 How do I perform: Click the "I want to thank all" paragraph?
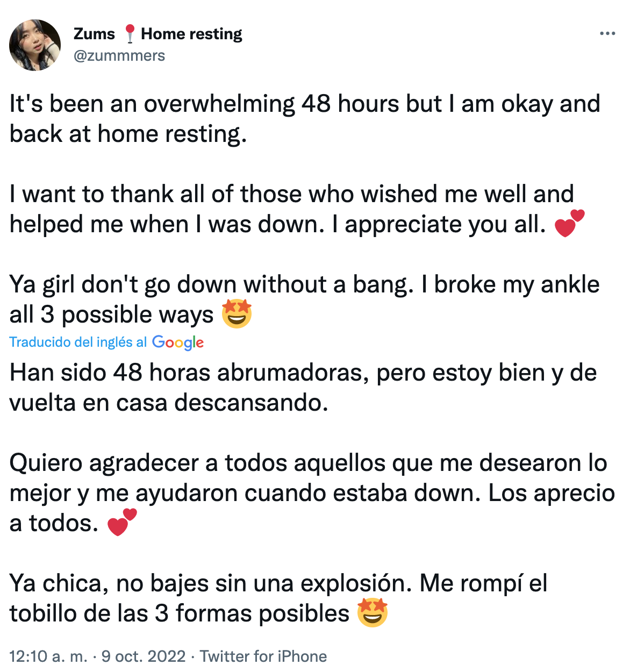click(291, 209)
